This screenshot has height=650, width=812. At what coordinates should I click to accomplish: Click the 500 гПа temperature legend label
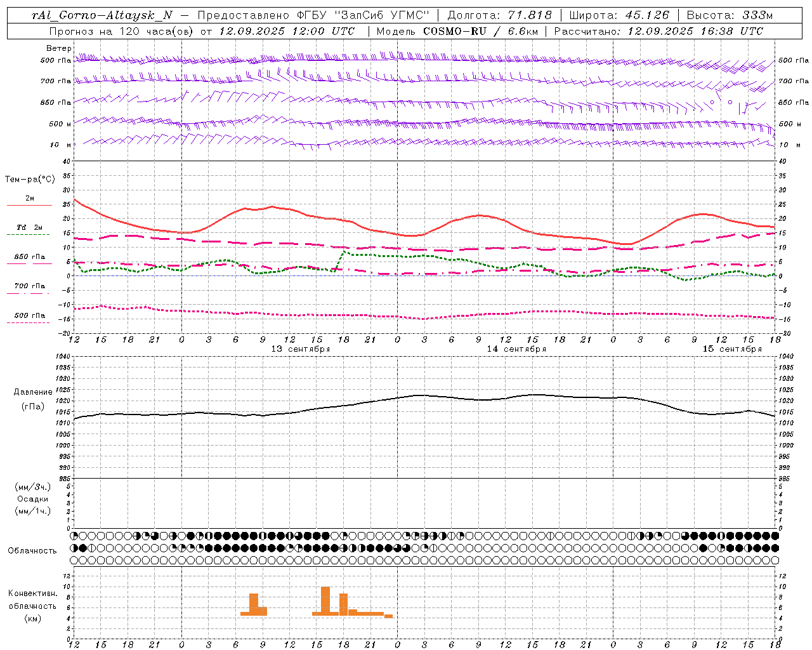click(30, 315)
